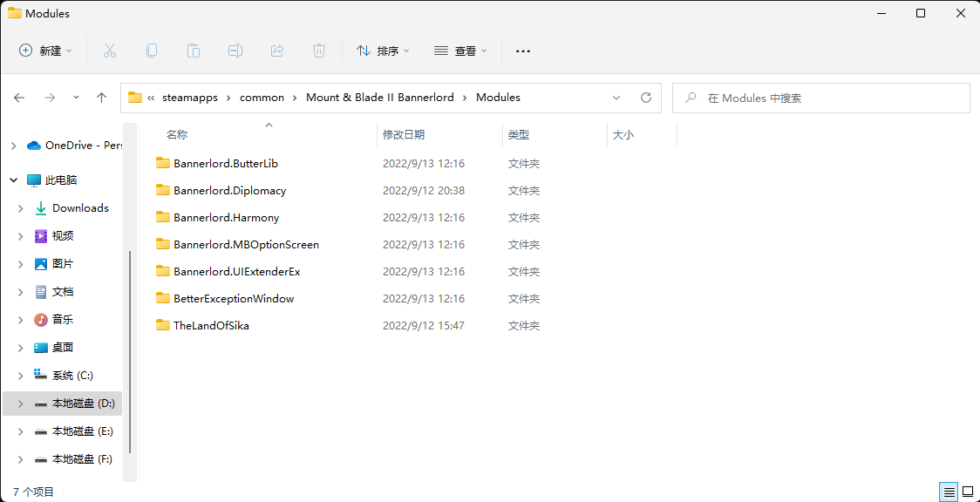980x502 pixels.
Task: Open the 新建 new item dropdown
Action: tap(45, 51)
